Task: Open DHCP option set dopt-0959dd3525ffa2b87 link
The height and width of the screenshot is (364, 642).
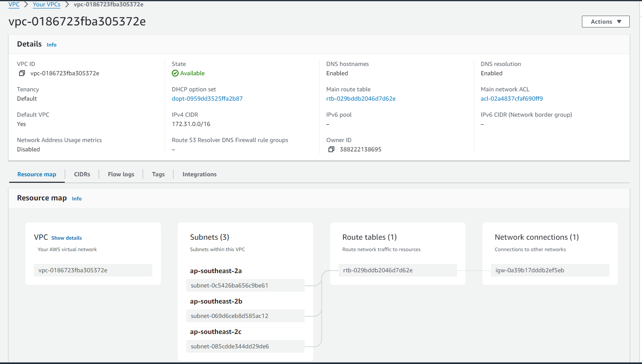Action: click(x=207, y=99)
